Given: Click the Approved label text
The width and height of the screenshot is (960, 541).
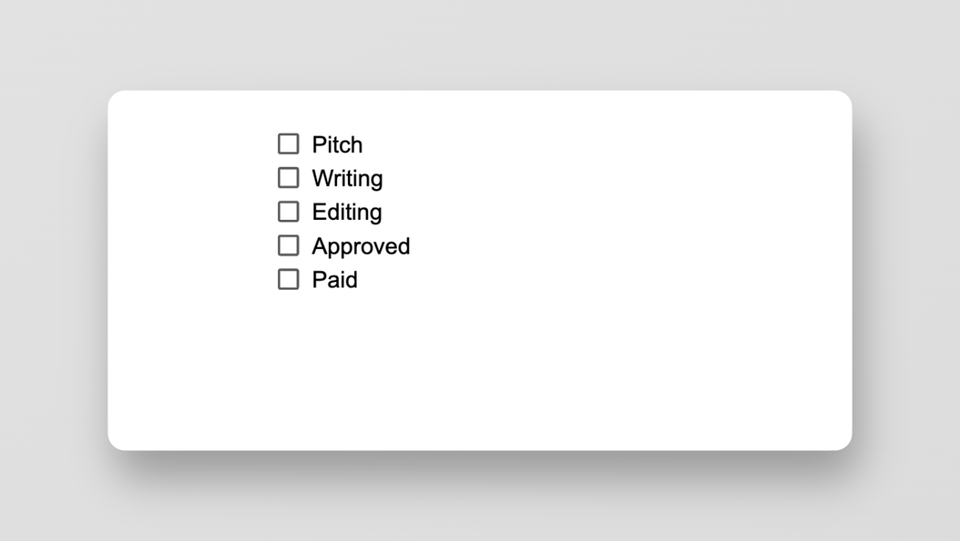Looking at the screenshot, I should (x=360, y=247).
